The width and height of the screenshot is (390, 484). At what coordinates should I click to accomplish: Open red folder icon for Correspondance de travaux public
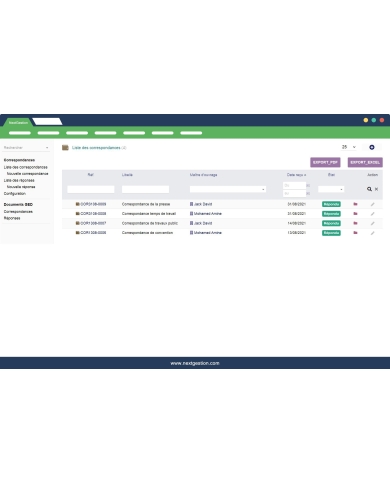click(x=355, y=223)
